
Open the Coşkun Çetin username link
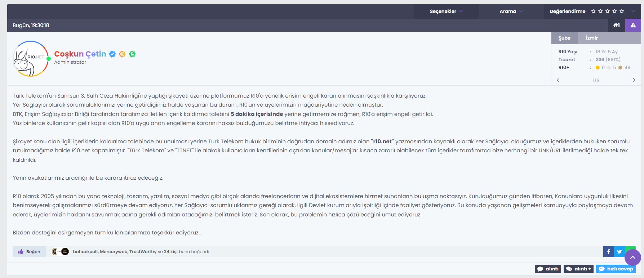coord(80,54)
